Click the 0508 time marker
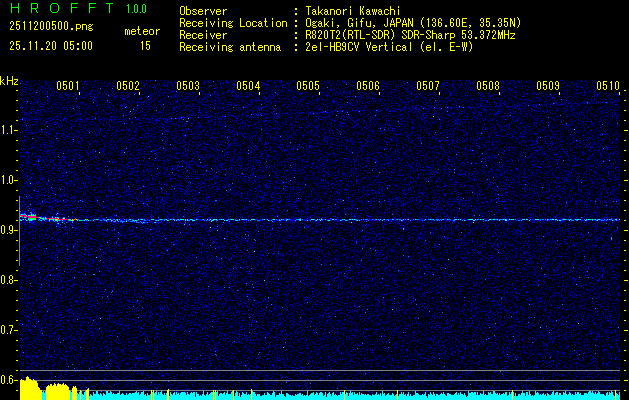 pos(488,86)
